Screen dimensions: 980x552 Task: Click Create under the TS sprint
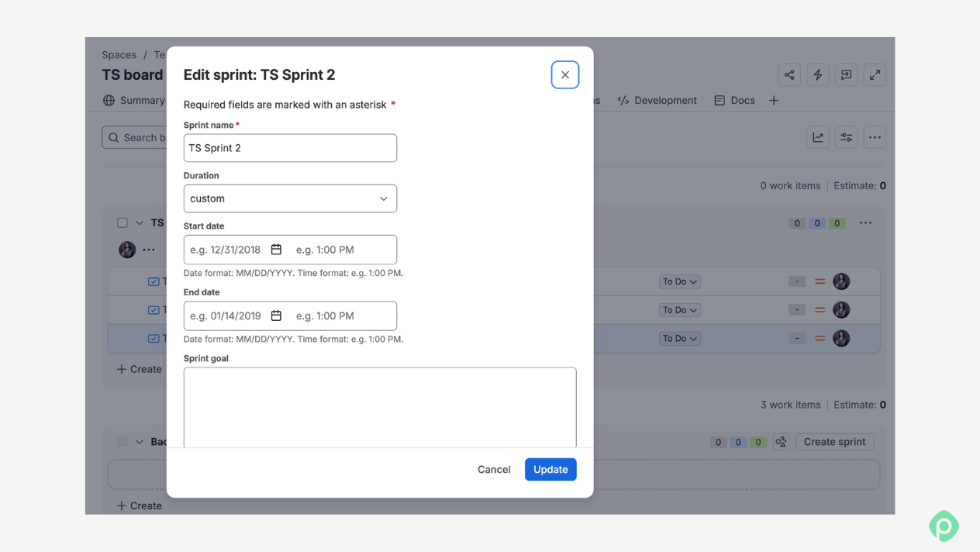[140, 370]
